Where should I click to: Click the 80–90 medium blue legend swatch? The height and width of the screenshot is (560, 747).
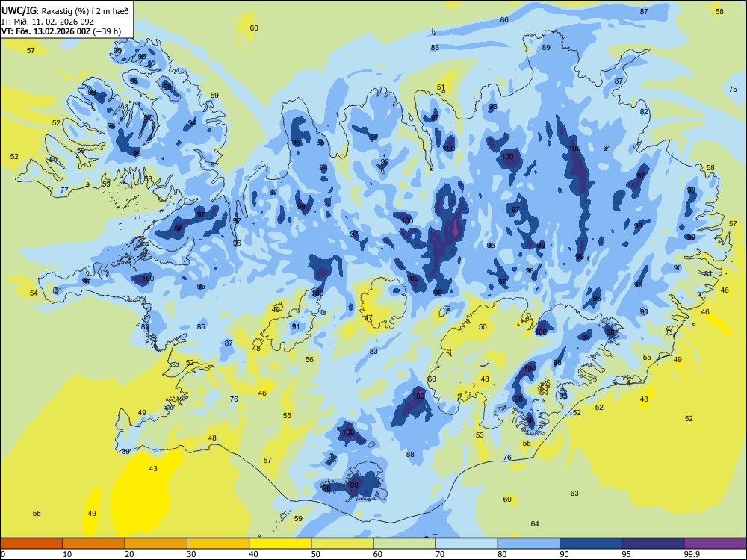[x=529, y=544]
